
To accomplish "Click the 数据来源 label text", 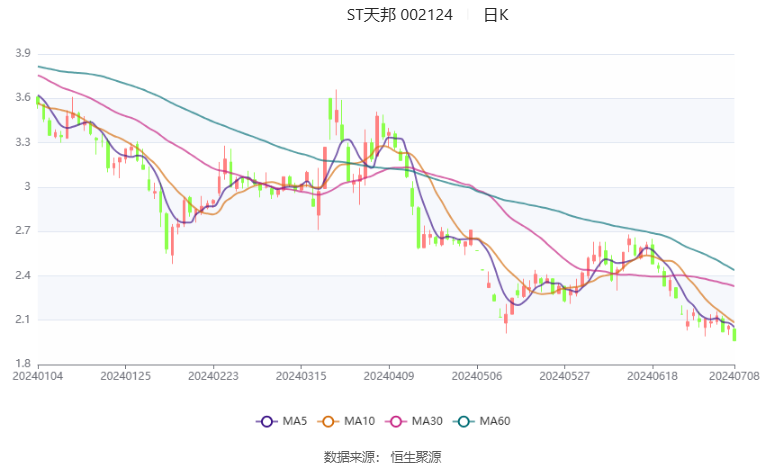I will pos(348,456).
